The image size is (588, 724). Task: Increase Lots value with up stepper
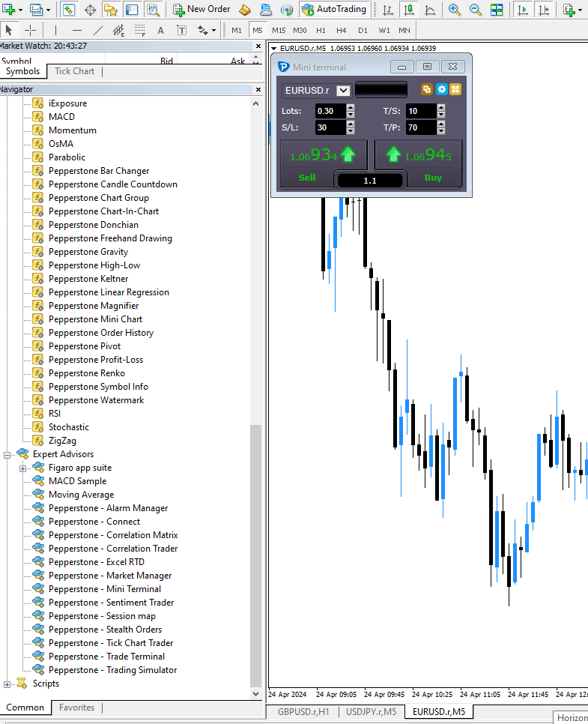351,107
